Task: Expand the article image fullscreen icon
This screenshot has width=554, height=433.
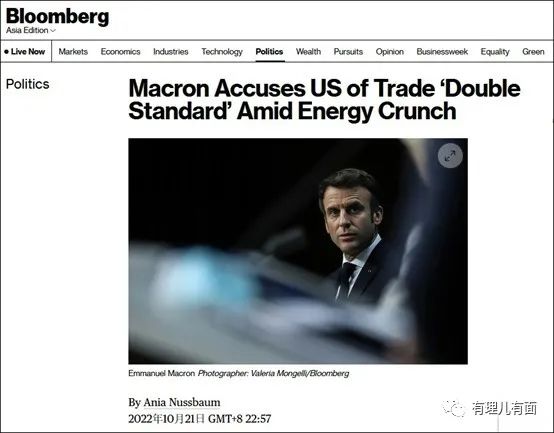Action: 450,155
